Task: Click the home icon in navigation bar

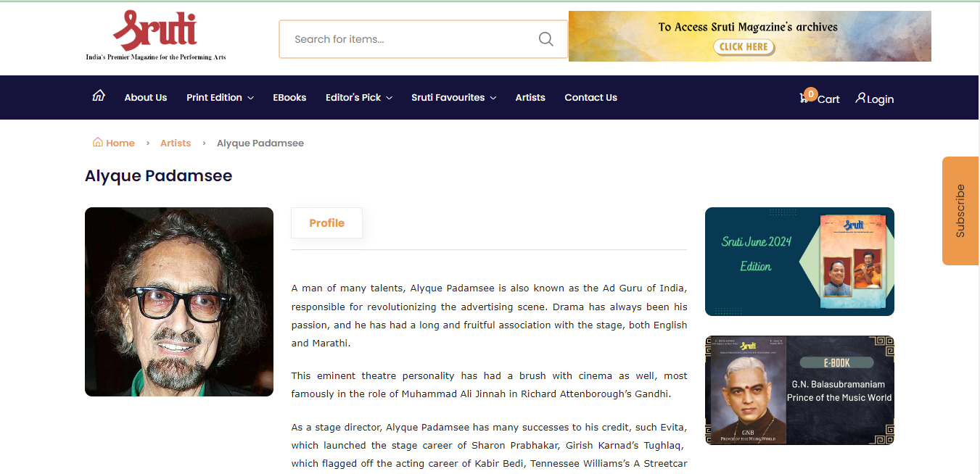Action: tap(99, 96)
